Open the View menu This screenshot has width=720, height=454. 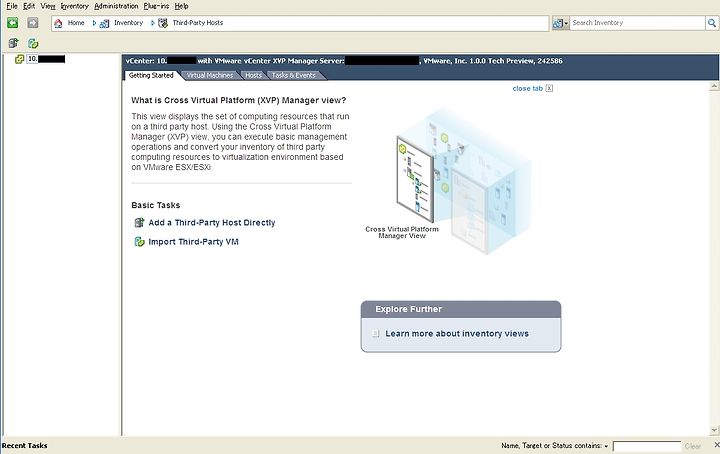[48, 6]
